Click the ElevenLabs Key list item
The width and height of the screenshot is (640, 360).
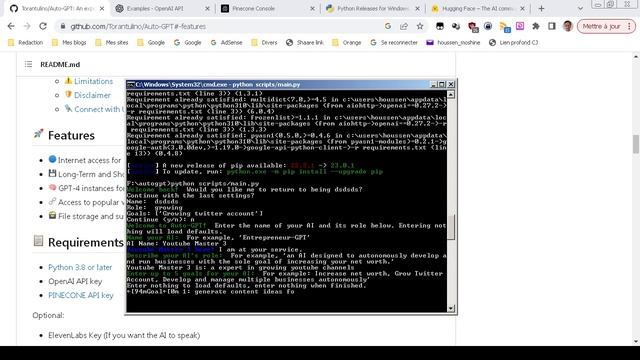(x=124, y=335)
